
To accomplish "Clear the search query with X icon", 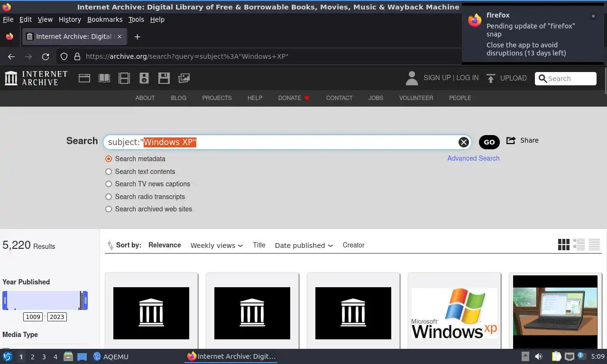I will pyautogui.click(x=464, y=142).
